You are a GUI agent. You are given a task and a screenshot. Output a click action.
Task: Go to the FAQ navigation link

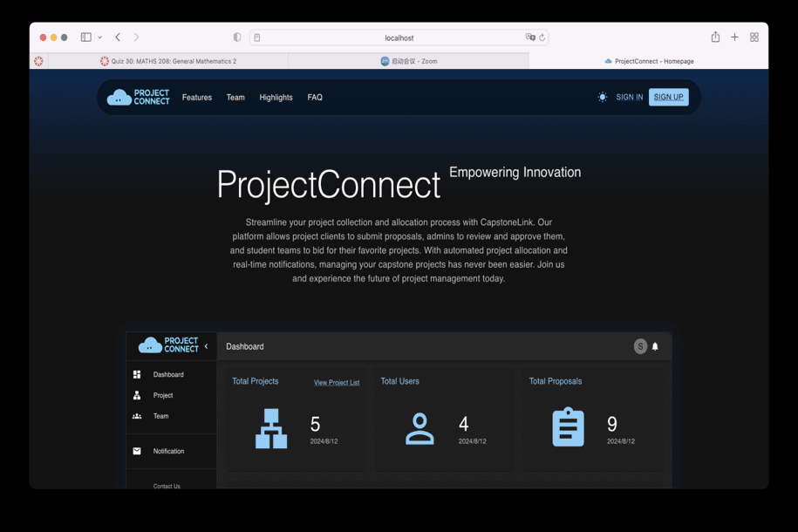[315, 98]
